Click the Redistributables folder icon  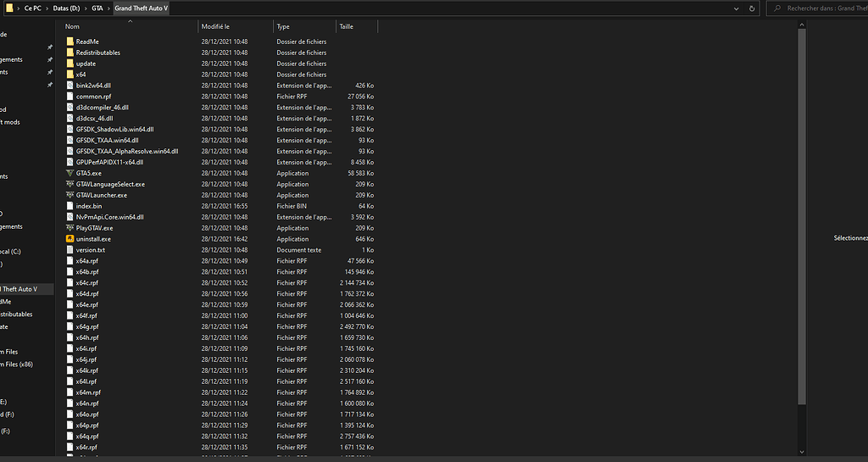(x=70, y=53)
